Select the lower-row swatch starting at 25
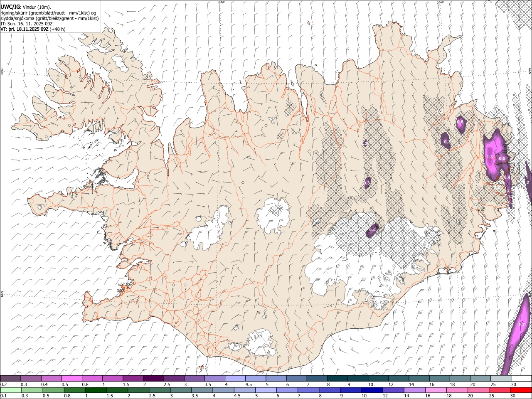The height and width of the screenshot is (399, 532). coord(500,390)
